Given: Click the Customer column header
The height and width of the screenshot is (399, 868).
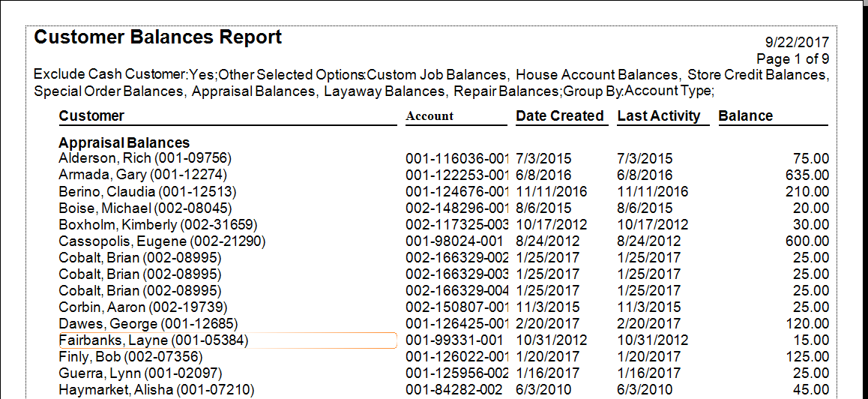Looking at the screenshot, I should (x=91, y=115).
